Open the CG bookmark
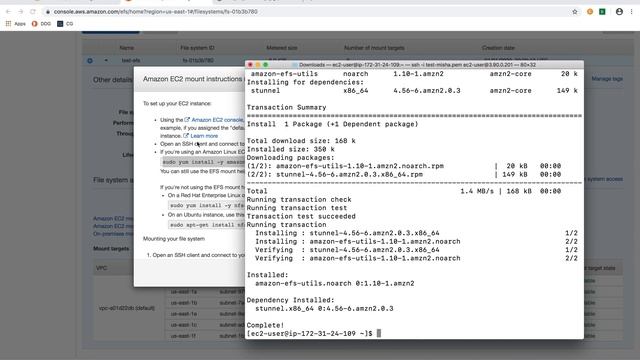This screenshot has width=640, height=360. pos(65,24)
